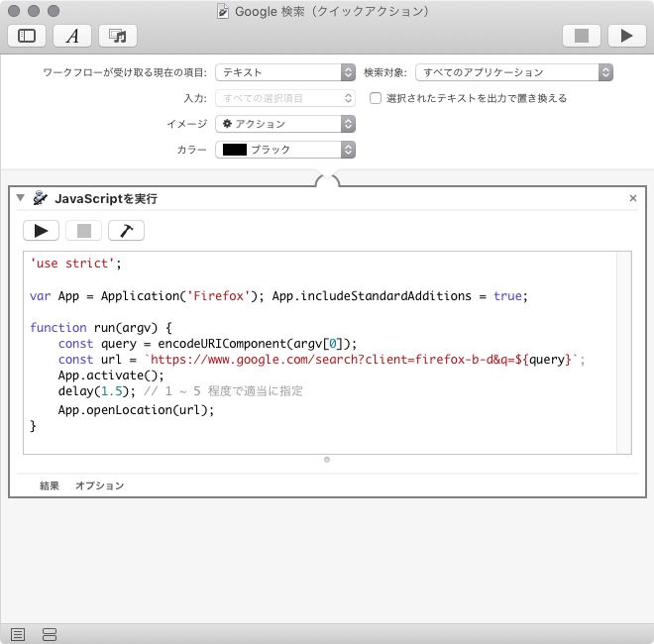Switch to the 結果 tab
The width and height of the screenshot is (654, 644).
(50, 485)
